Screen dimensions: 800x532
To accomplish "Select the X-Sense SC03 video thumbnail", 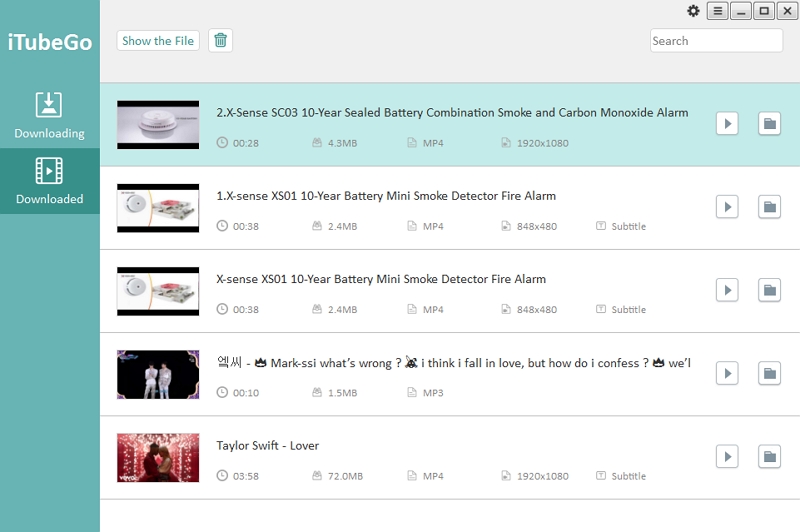I will click(x=158, y=125).
